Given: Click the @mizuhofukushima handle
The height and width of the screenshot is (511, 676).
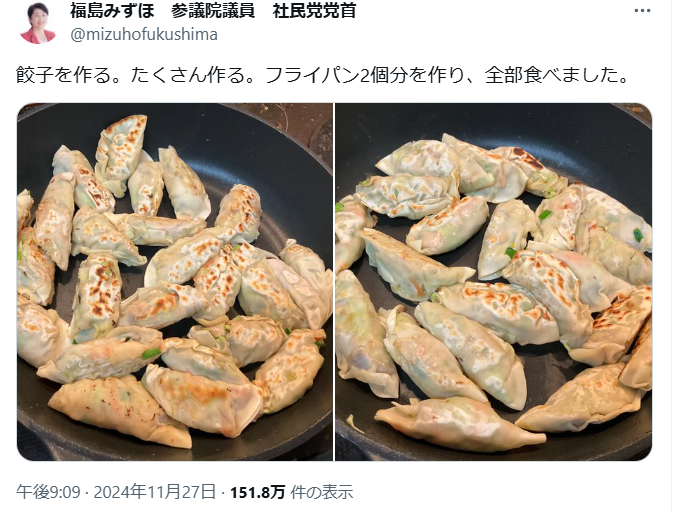Looking at the screenshot, I should 144,34.
